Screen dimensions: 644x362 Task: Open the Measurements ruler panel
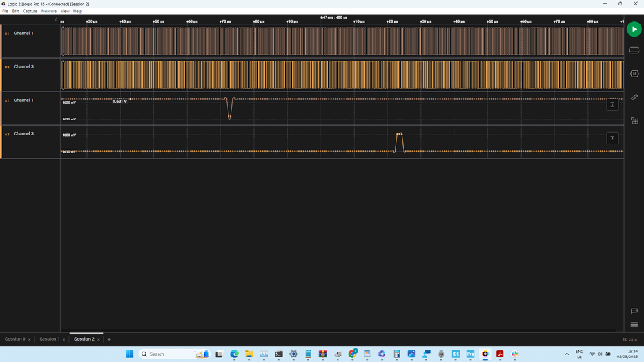634,97
